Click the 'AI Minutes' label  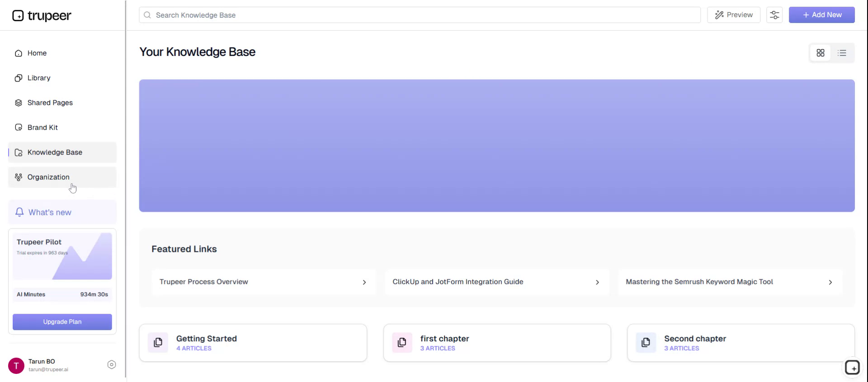[31, 294]
